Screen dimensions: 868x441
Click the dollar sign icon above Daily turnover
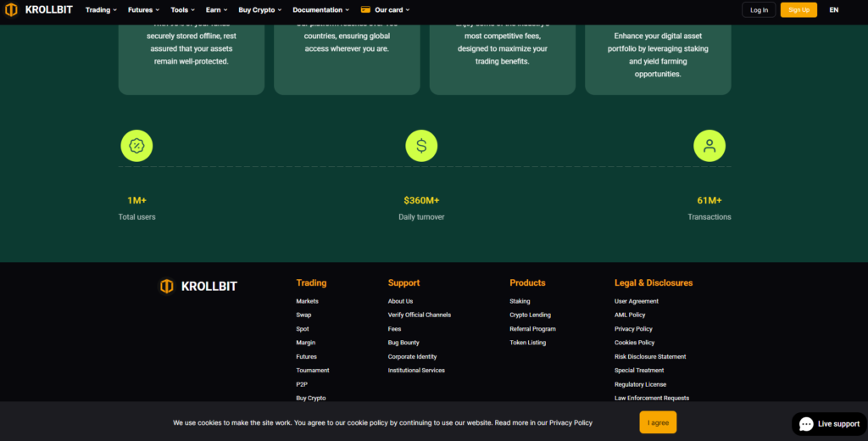click(421, 146)
